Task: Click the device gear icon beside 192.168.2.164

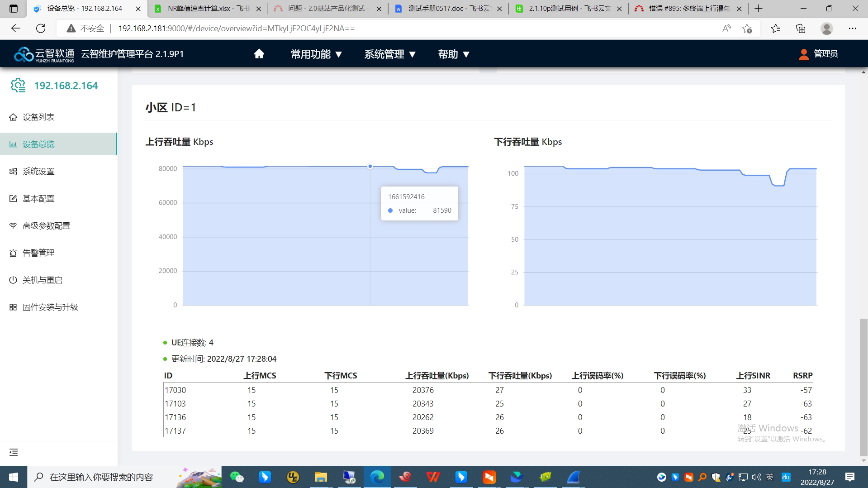Action: tap(18, 85)
